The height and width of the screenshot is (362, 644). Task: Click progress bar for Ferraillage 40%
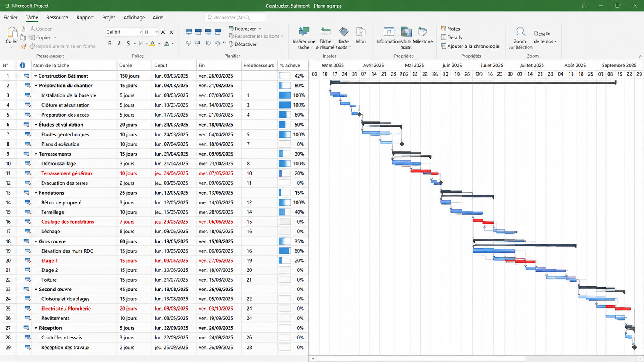pyautogui.click(x=285, y=212)
